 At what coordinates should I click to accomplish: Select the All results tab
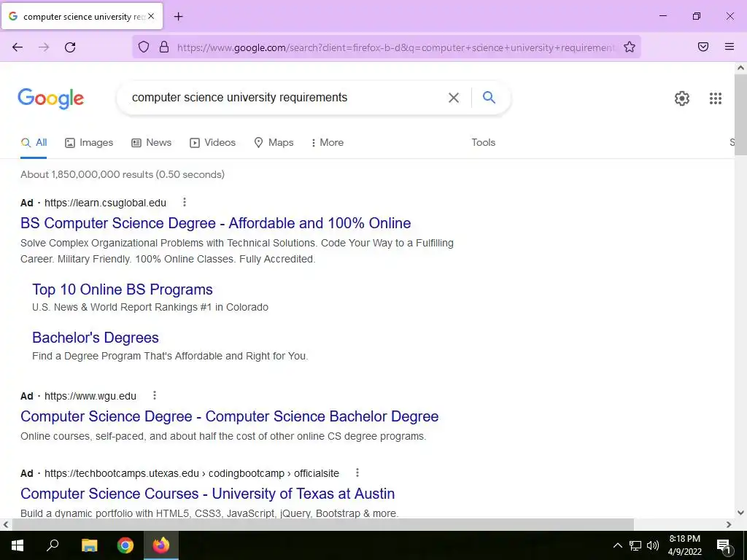pos(34,142)
